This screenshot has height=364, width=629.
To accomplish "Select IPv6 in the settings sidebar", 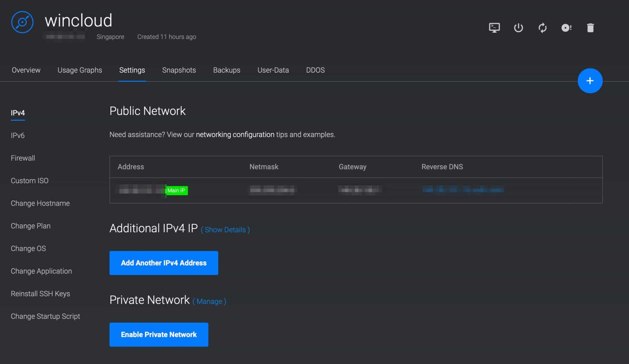I will [x=18, y=135].
